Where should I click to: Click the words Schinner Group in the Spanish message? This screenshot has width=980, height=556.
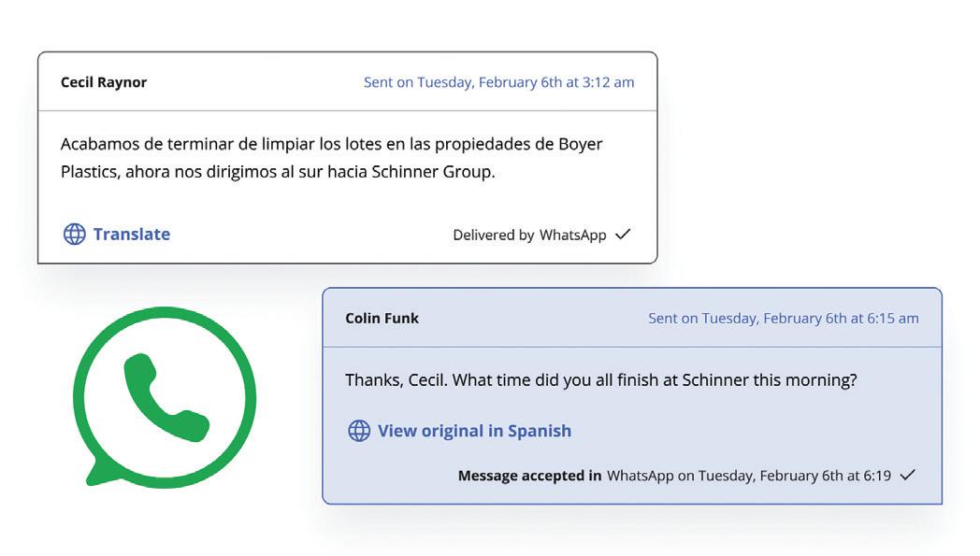click(433, 172)
